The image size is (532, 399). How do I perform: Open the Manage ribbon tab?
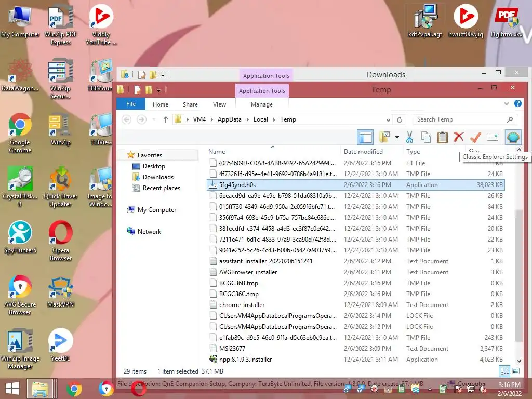pyautogui.click(x=262, y=104)
